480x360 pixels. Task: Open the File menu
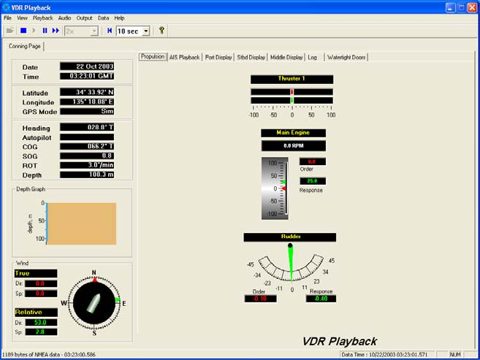7,18
